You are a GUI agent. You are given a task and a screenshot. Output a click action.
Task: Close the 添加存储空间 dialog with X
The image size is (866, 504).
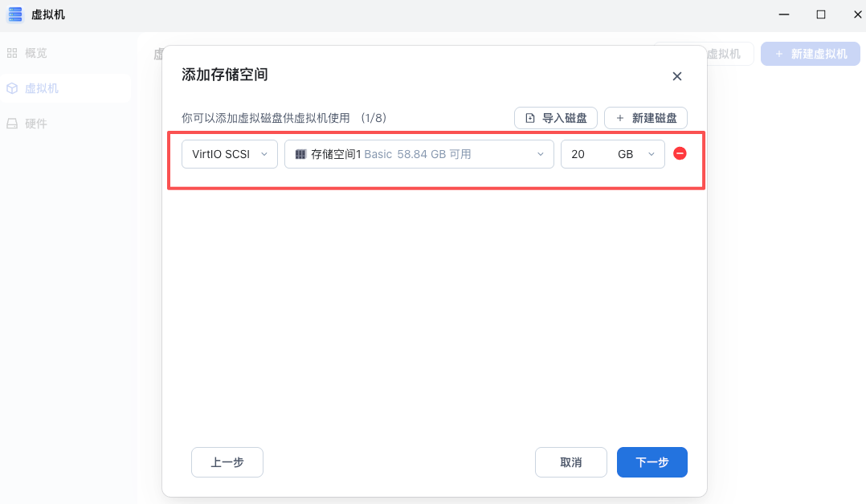pos(676,75)
